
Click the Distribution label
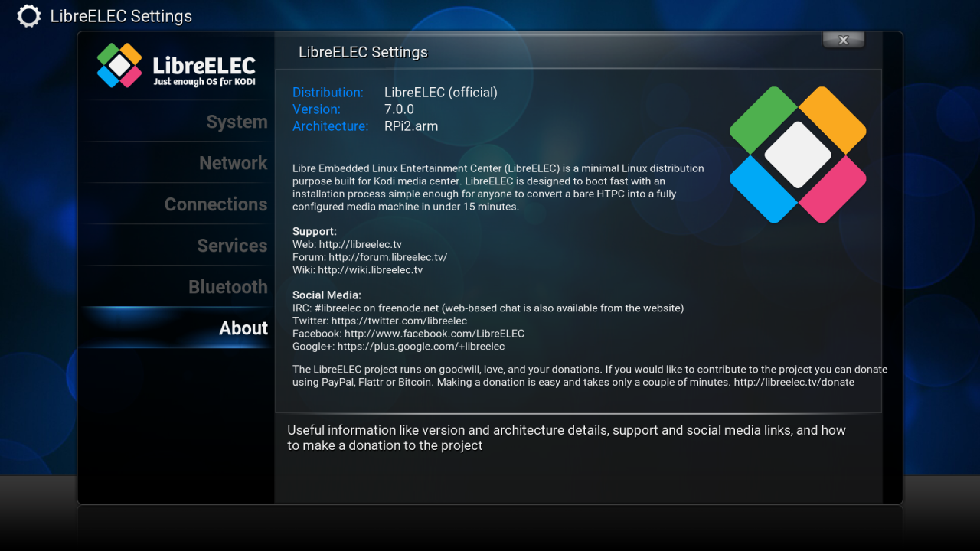pyautogui.click(x=328, y=92)
